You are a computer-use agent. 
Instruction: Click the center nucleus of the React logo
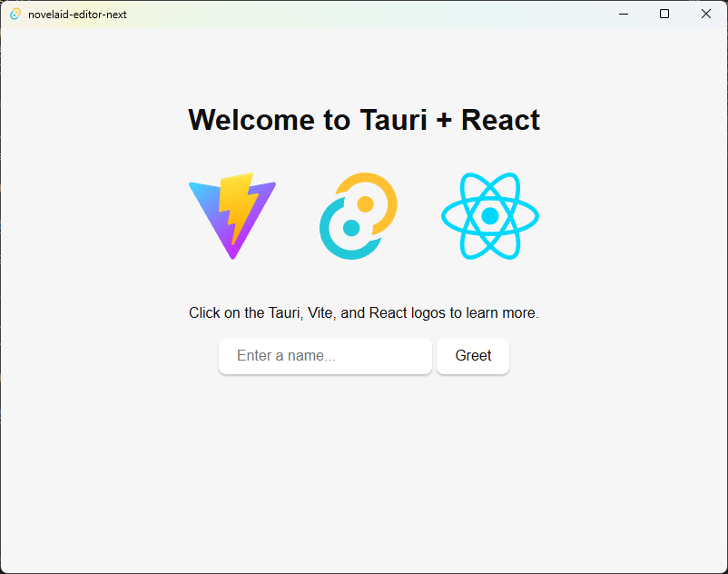[x=489, y=216]
